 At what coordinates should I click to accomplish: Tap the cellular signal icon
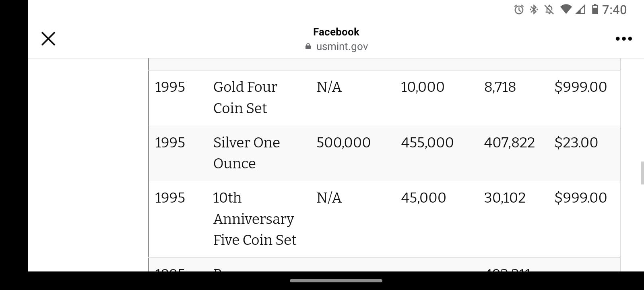point(580,9)
